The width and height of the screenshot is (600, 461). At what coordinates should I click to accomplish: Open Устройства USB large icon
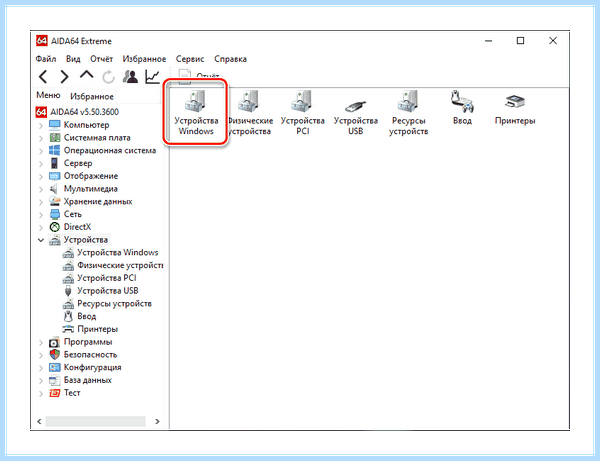click(355, 117)
